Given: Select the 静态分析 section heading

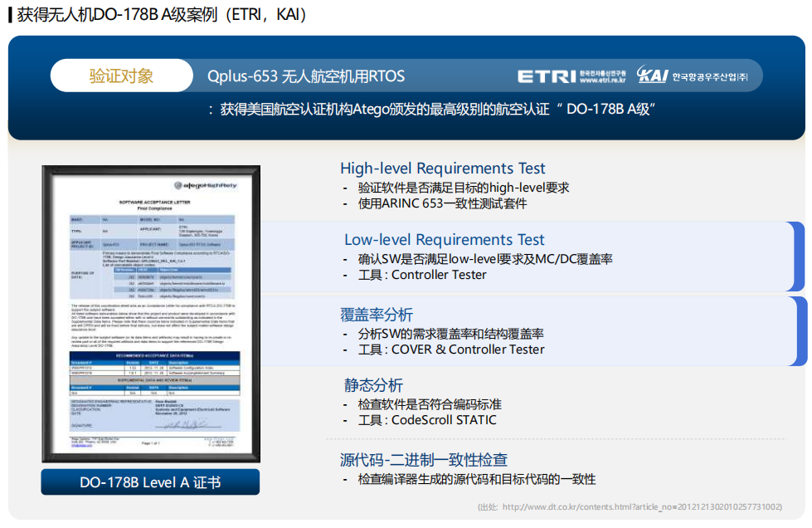Looking at the screenshot, I should coord(373,385).
